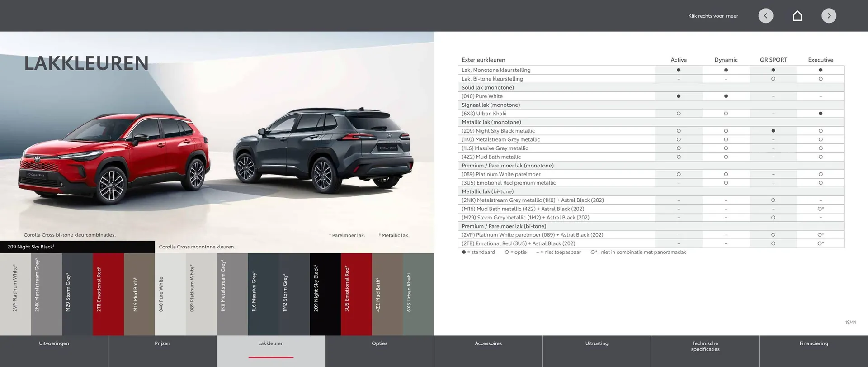The image size is (868, 367).
Task: Click '(4Z2) Mud Bath metallic' row label
Action: [491, 157]
